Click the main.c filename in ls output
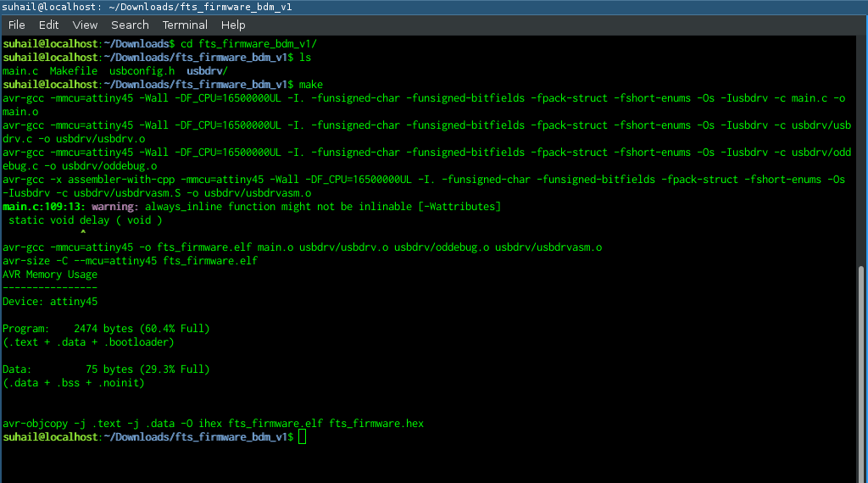 [x=20, y=71]
